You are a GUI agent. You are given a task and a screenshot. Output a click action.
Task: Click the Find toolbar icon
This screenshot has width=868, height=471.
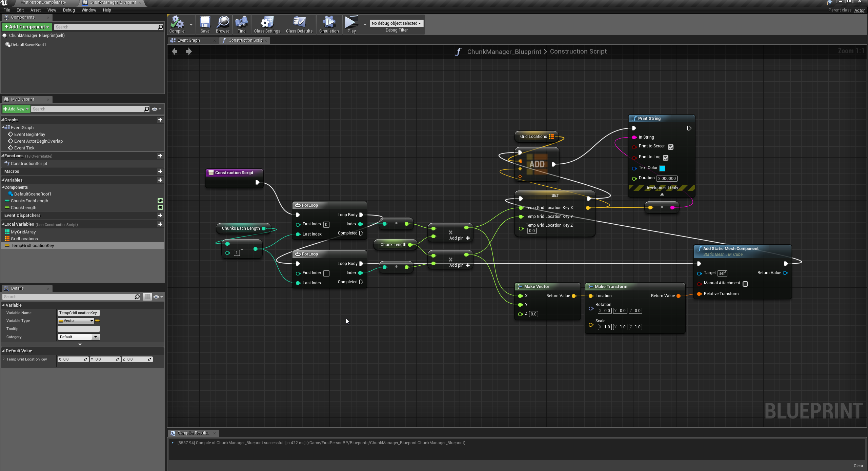[241, 22]
